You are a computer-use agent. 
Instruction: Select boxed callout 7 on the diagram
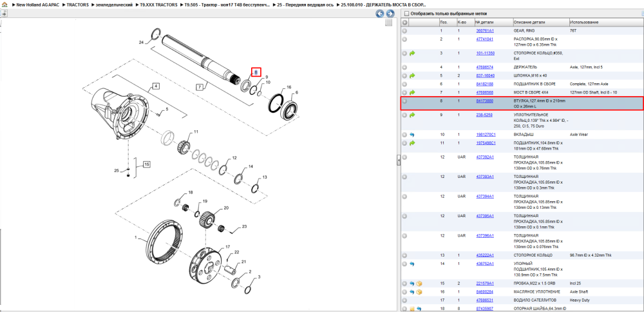[200, 87]
